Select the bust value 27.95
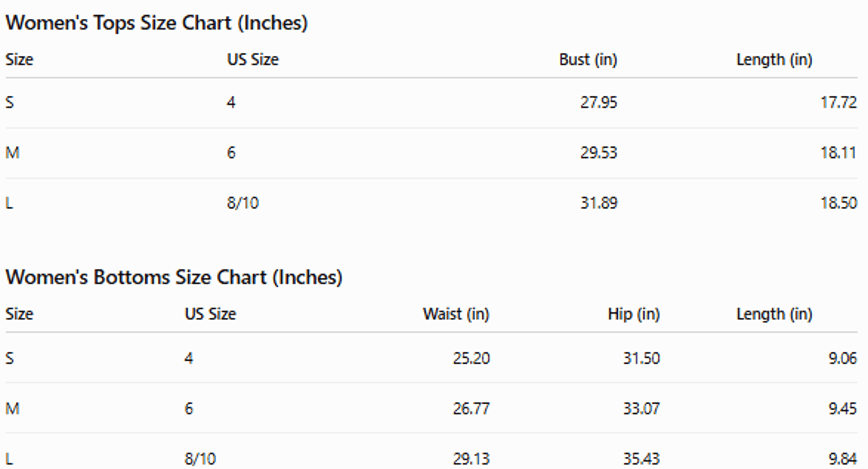 click(599, 102)
